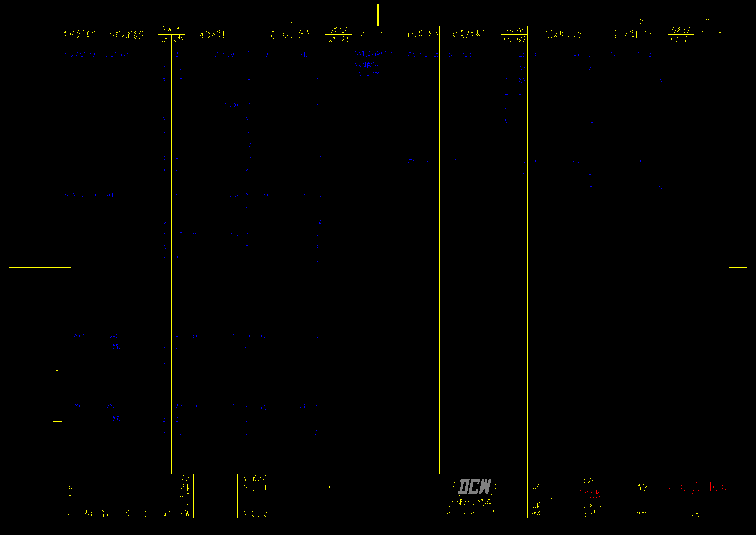Click the DCW company logo
Screen dimensions: 756x535
point(475,487)
